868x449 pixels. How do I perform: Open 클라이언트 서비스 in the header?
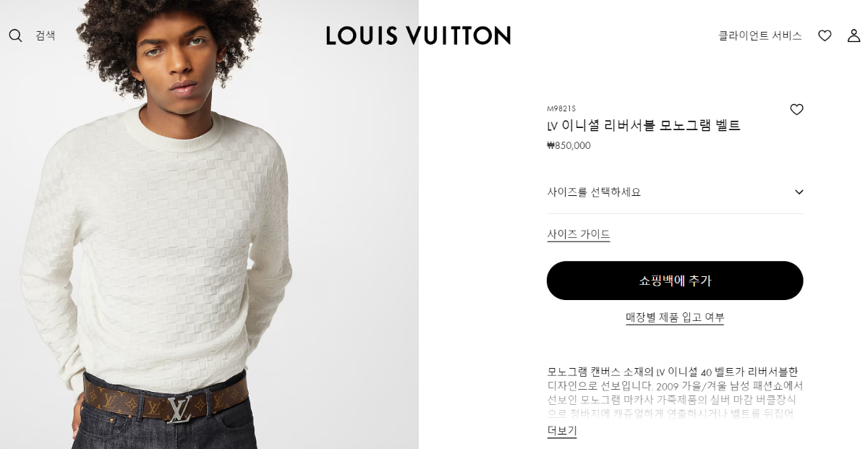click(760, 35)
